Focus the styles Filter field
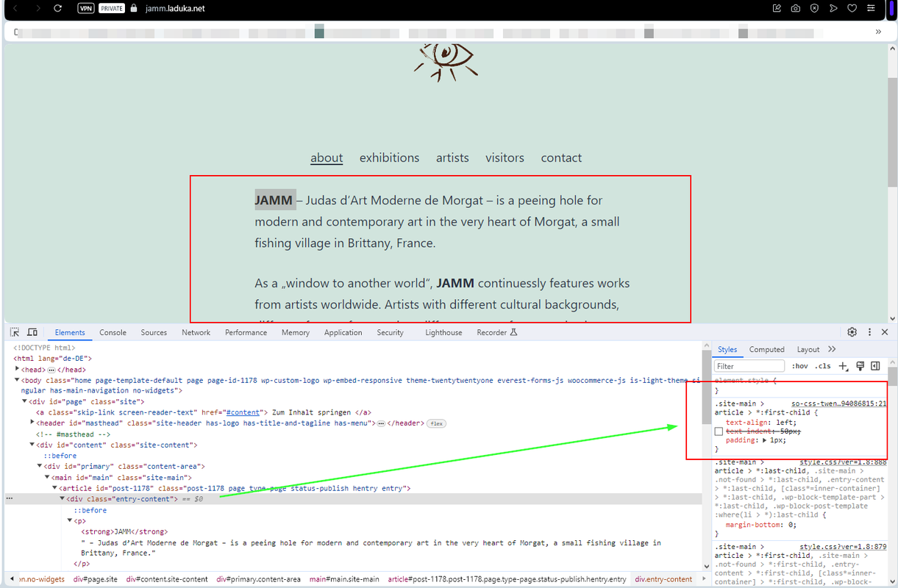The height and width of the screenshot is (588, 898). click(x=749, y=366)
